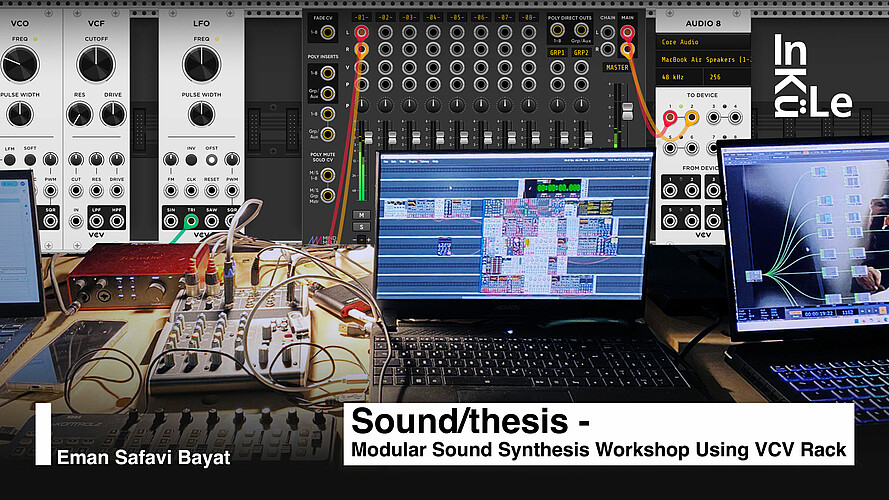Solo mixer channel 01 with S button

tap(362, 227)
